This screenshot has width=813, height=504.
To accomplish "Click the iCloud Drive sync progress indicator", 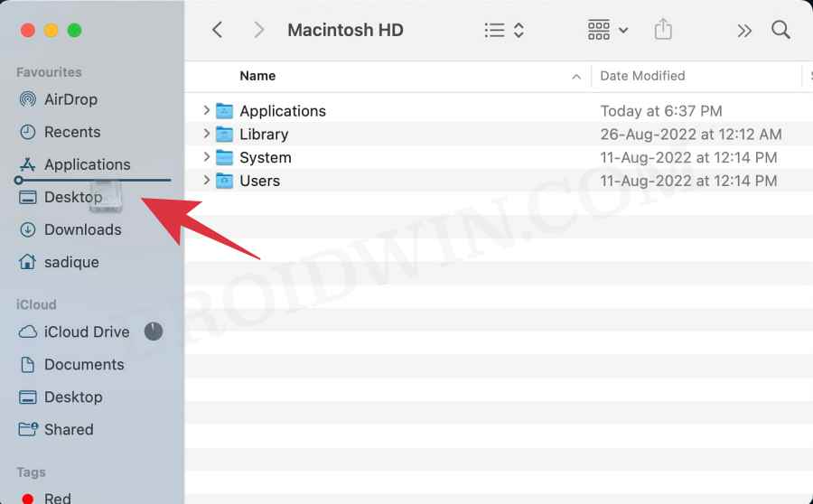I will click(154, 331).
